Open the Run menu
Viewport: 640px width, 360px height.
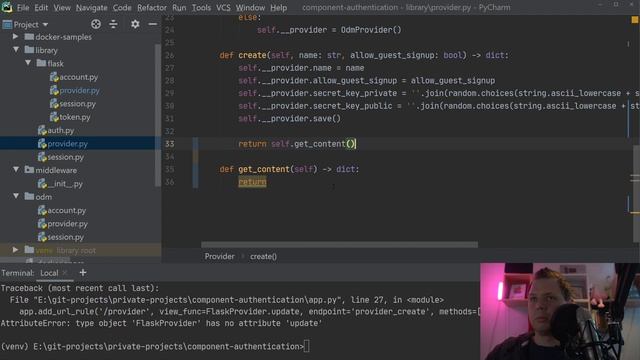click(x=179, y=8)
